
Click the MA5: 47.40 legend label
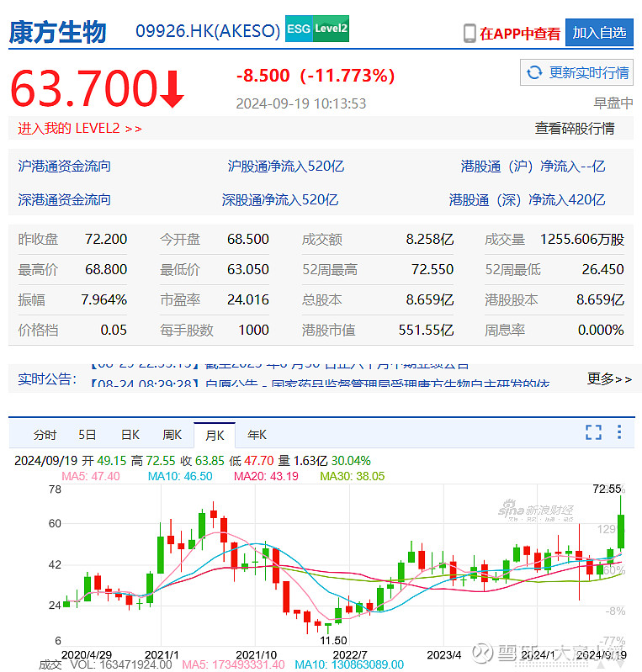click(x=91, y=476)
